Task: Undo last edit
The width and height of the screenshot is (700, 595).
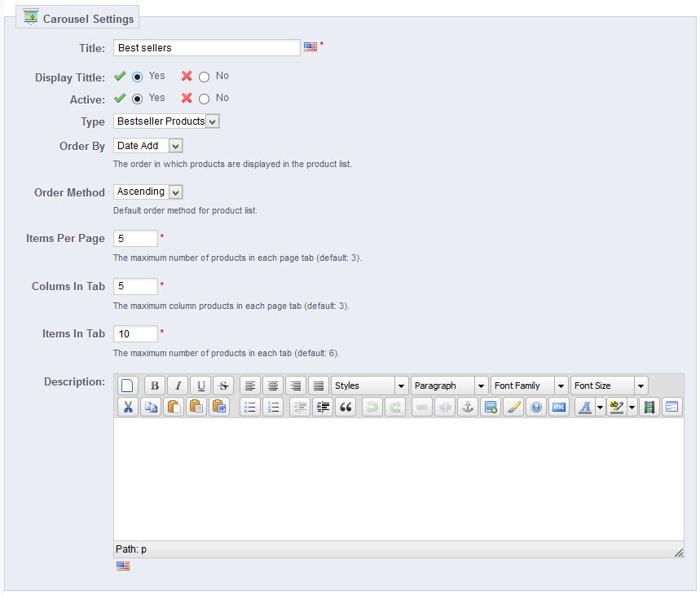Action: point(372,407)
